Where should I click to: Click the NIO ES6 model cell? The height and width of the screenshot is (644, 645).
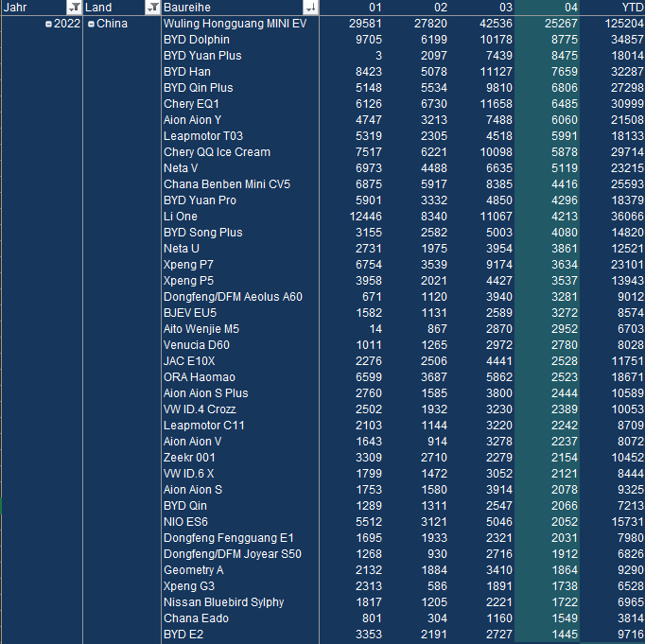(185, 521)
